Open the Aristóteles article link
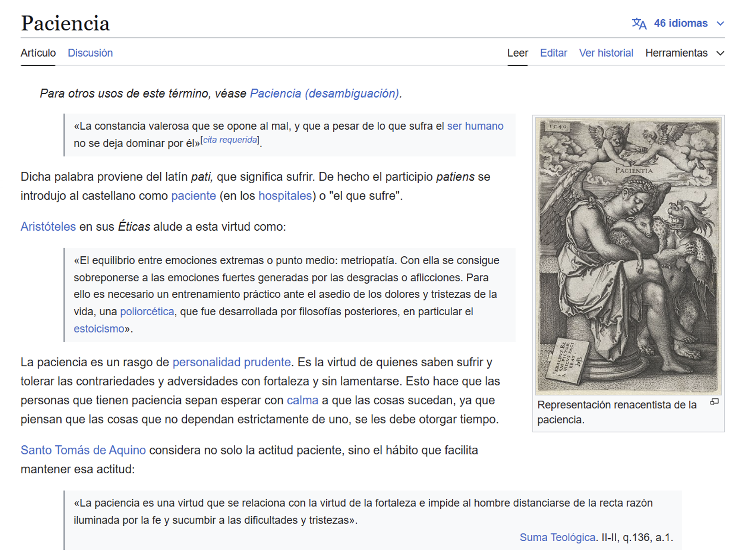 (48, 227)
